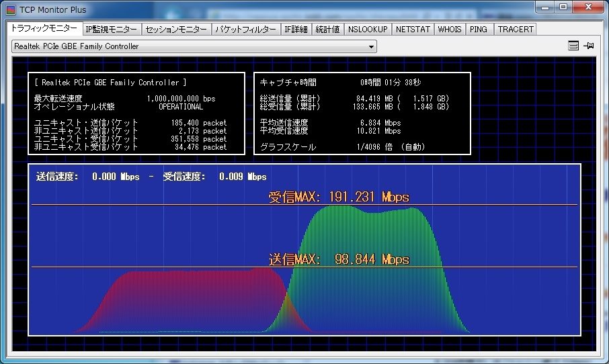The width and height of the screenshot is (609, 364).
Task: Switch to NETSTAT tab
Action: point(413,30)
